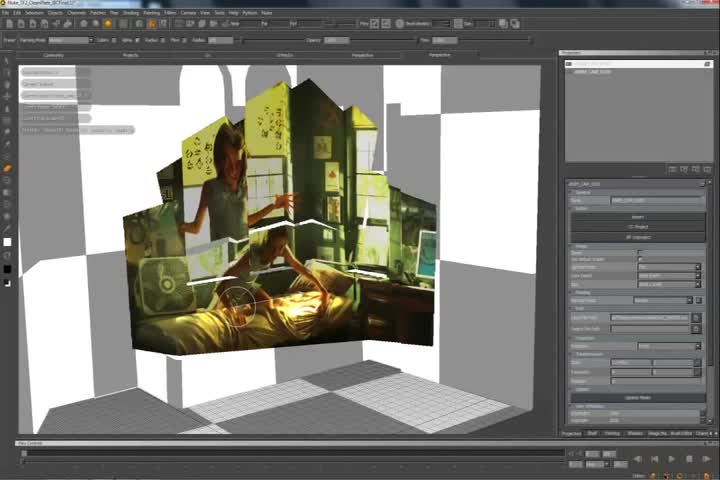Viewport: 720px width, 480px height.
Task: Click the leftmost playback control button
Action: [x=638, y=460]
